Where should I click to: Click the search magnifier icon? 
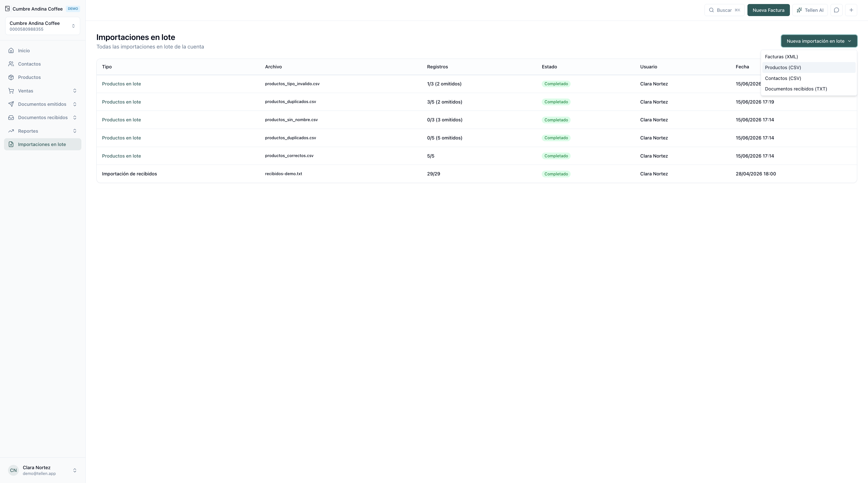point(711,10)
